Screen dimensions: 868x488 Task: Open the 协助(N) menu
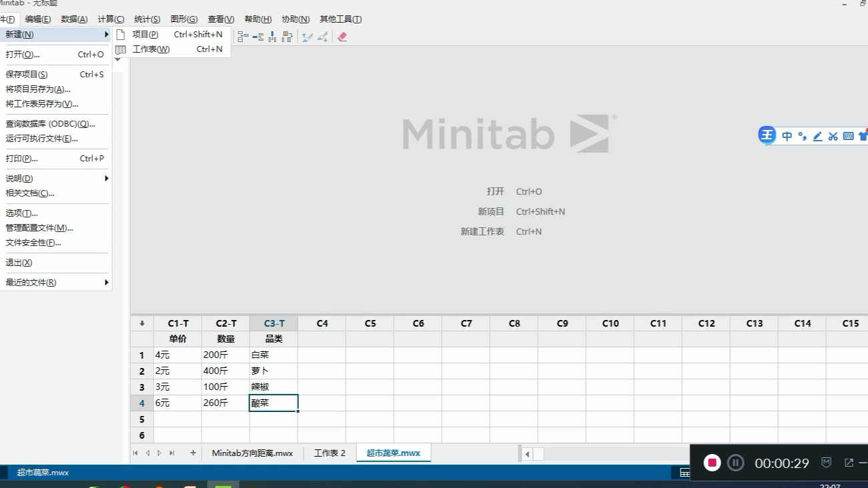(296, 19)
